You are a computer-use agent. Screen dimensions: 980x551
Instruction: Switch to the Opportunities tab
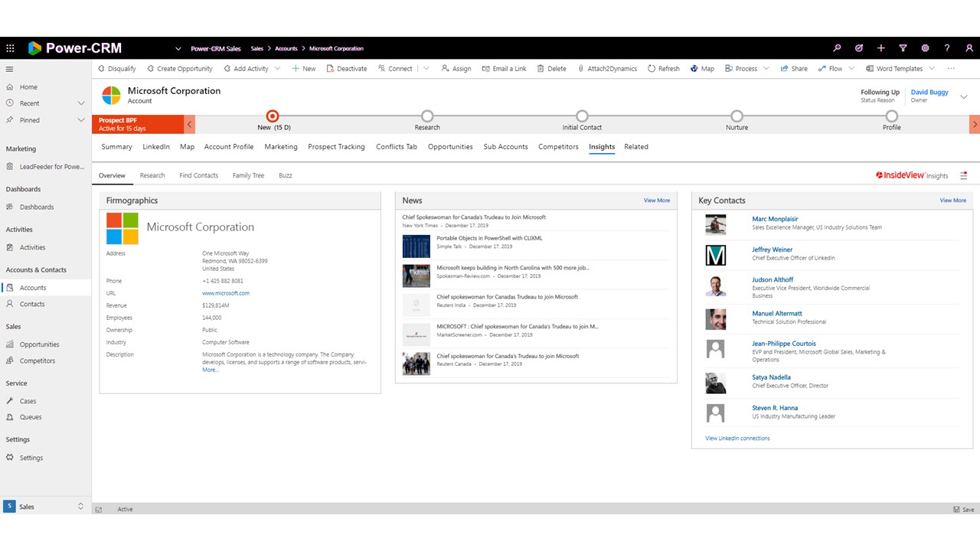point(450,147)
